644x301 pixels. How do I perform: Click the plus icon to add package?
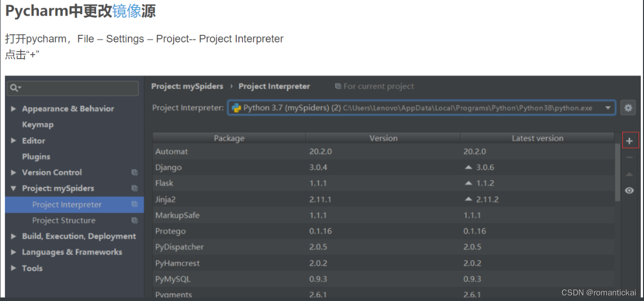click(629, 141)
